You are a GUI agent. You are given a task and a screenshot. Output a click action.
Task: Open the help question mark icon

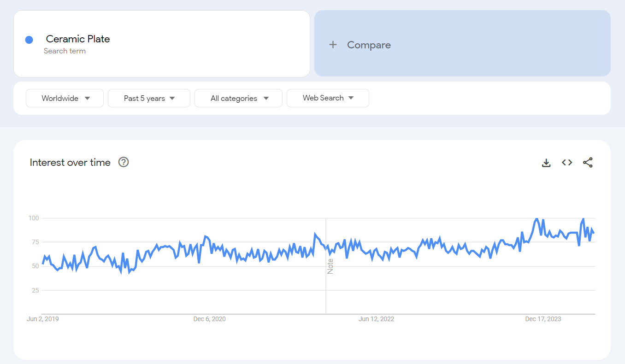(124, 162)
